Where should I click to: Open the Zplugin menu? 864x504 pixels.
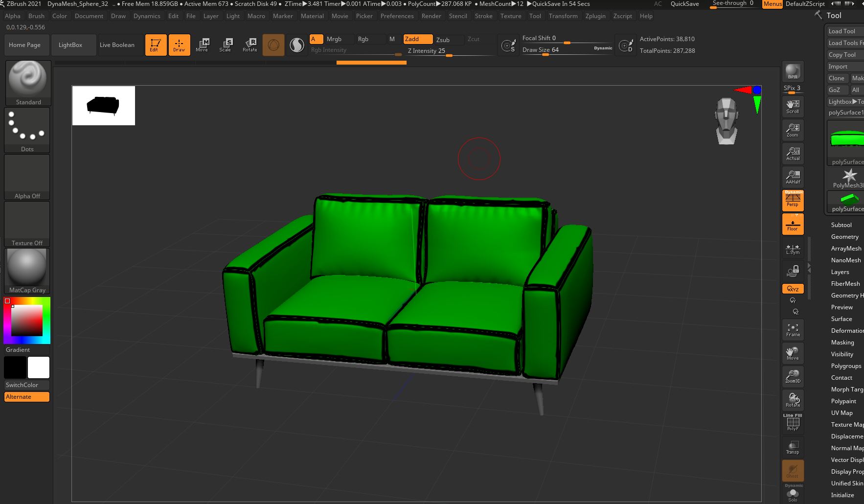pyautogui.click(x=595, y=16)
